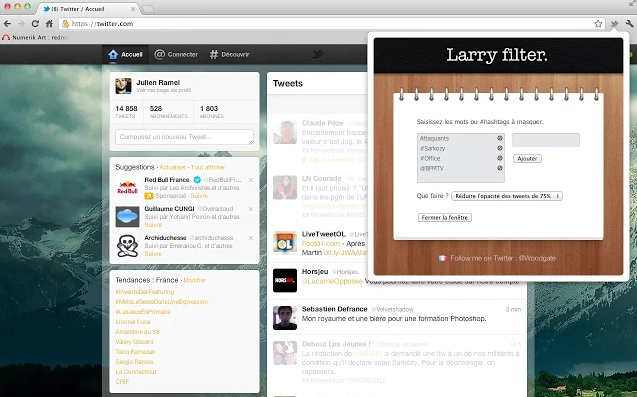Click Fermer la fenêtre button

point(444,217)
